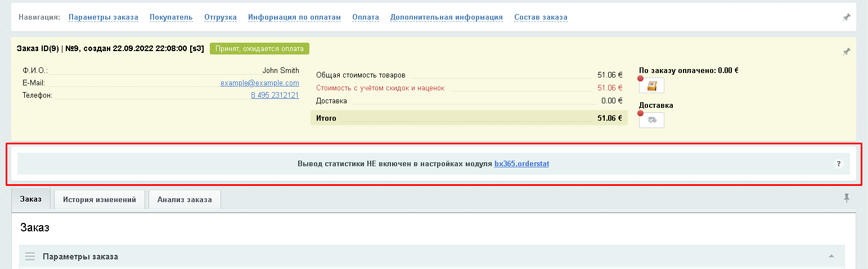The width and height of the screenshot is (868, 269).
Task: Collapse the Параметры заказа section
Action: [831, 257]
